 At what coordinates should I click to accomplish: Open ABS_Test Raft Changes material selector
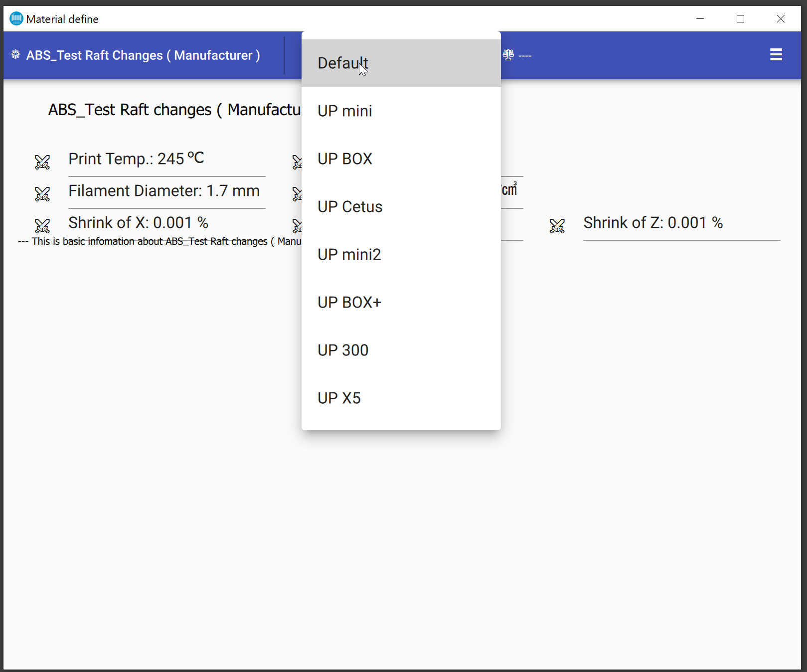(143, 55)
